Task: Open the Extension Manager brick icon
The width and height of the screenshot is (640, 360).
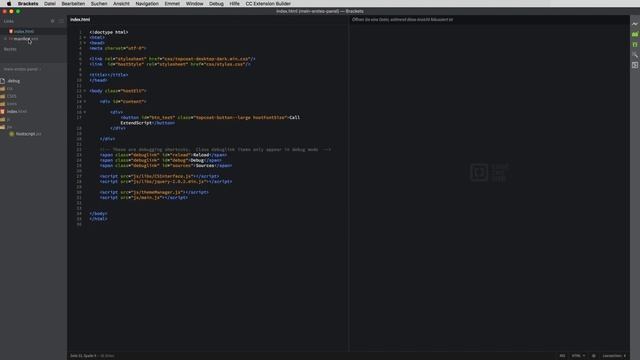Action: 635,34
